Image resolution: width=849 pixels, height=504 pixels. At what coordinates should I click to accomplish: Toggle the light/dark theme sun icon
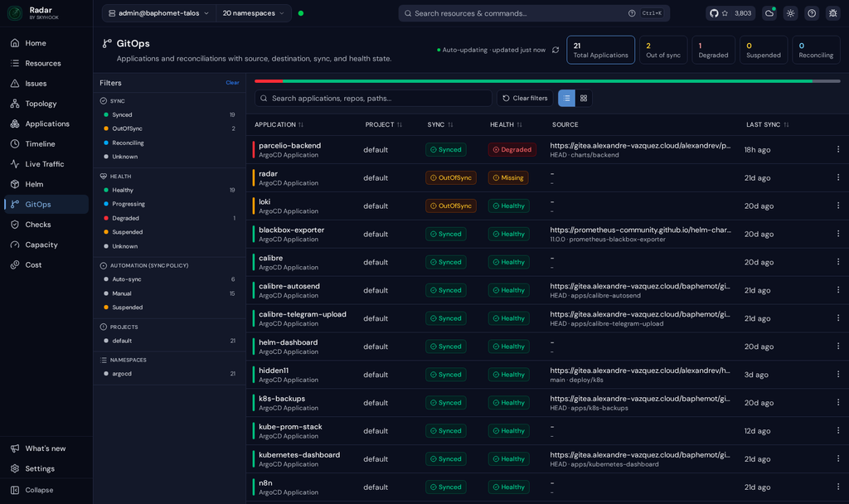pyautogui.click(x=790, y=13)
